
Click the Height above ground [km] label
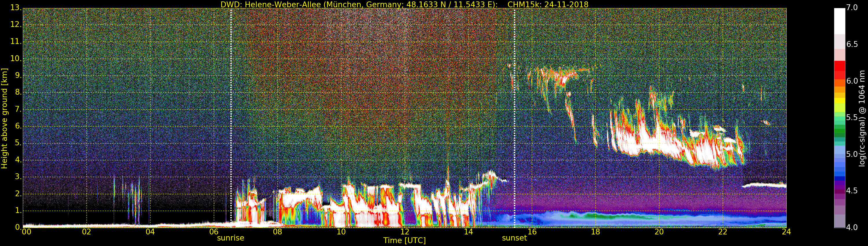coord(4,118)
